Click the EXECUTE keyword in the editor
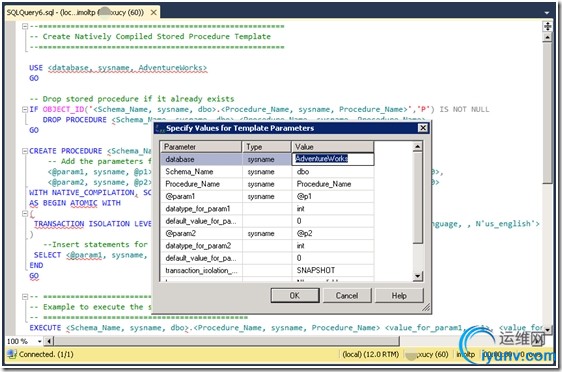 point(45,328)
